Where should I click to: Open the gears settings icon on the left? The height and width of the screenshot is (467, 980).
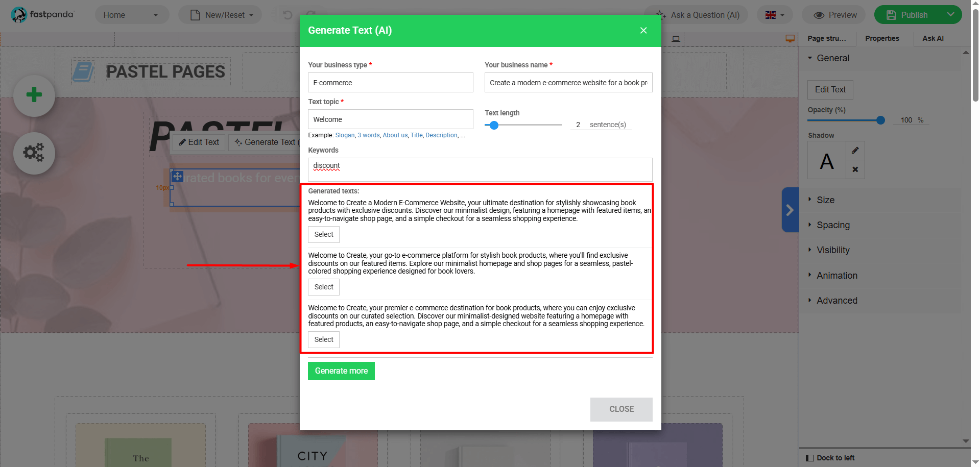(34, 153)
